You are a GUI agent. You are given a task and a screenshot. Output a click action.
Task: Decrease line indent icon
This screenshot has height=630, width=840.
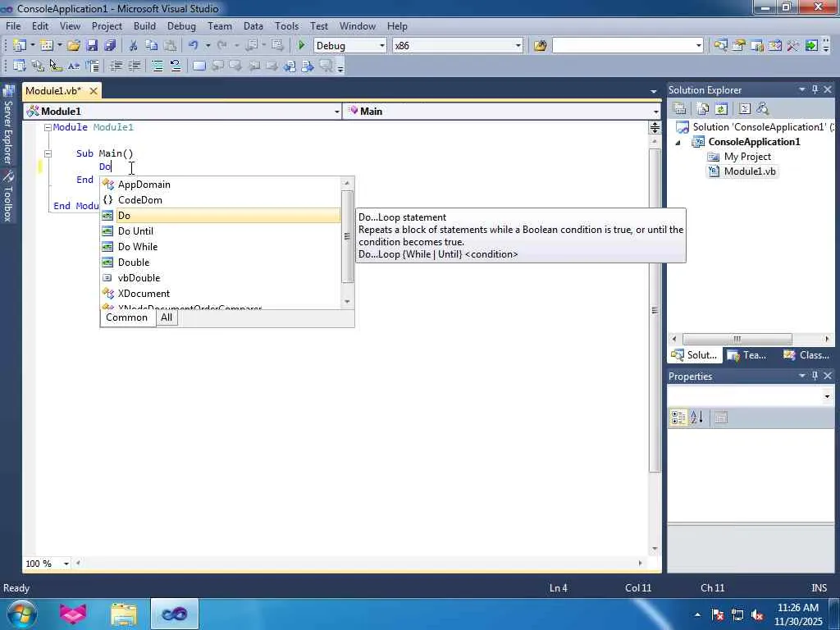coord(116,66)
